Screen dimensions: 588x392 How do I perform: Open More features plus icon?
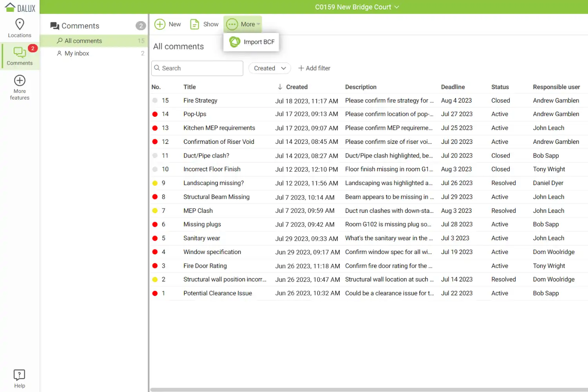click(20, 80)
